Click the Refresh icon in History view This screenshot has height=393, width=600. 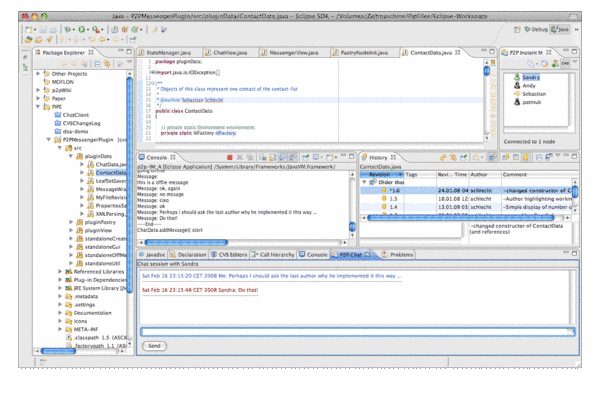[x=443, y=157]
